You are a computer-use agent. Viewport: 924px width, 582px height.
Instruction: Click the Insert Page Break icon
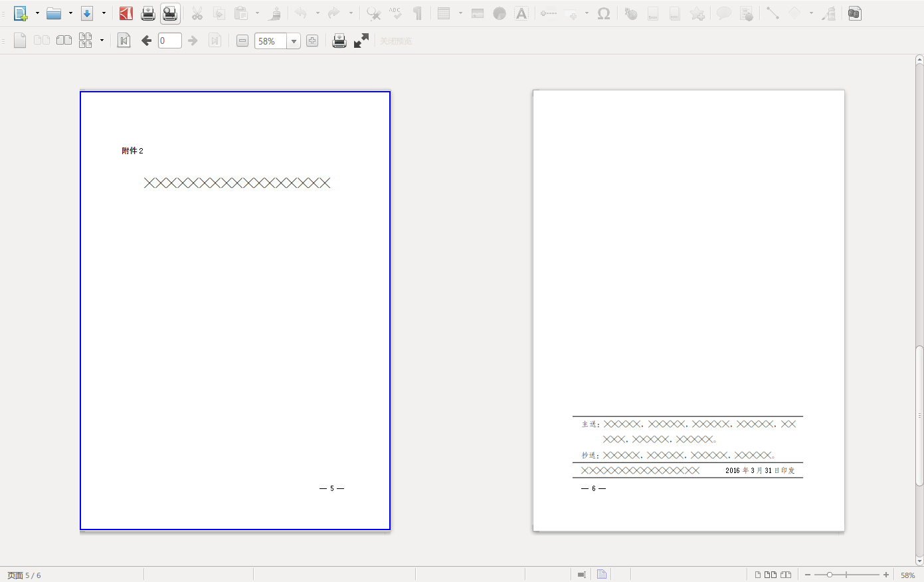[549, 13]
